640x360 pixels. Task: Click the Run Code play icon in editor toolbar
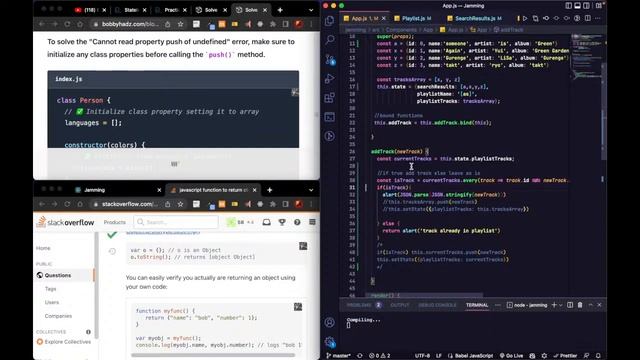[x=525, y=18]
